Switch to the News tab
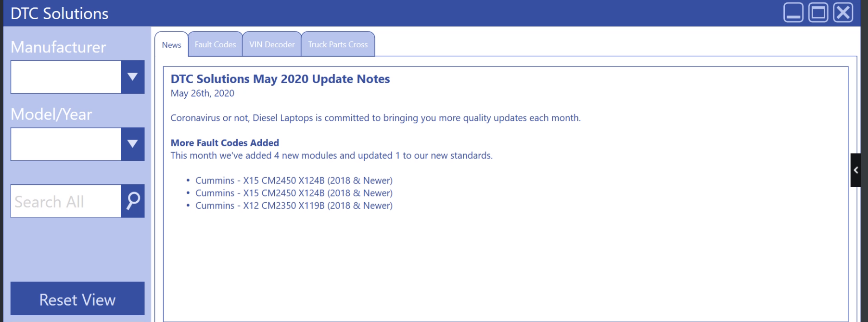The height and width of the screenshot is (322, 868). [x=171, y=45]
